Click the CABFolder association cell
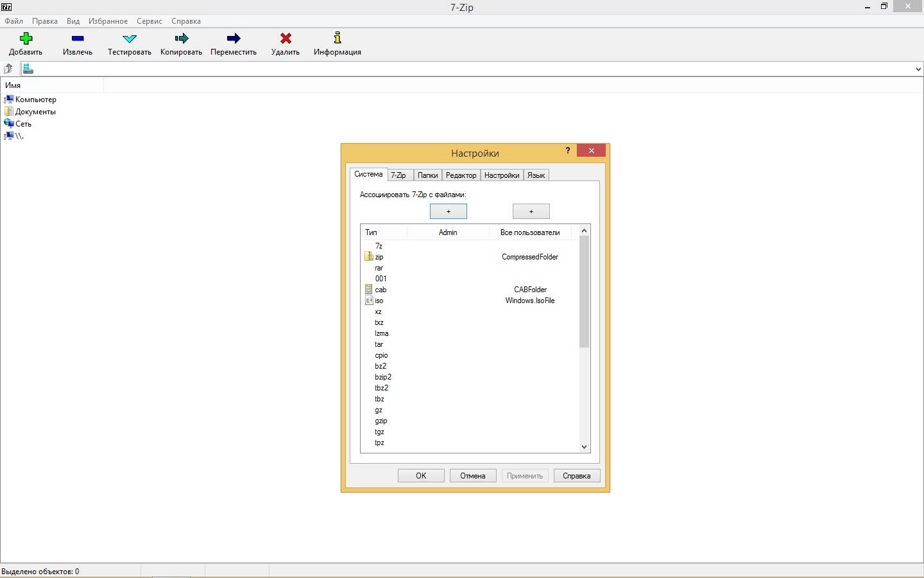The width and height of the screenshot is (924, 578). [530, 290]
